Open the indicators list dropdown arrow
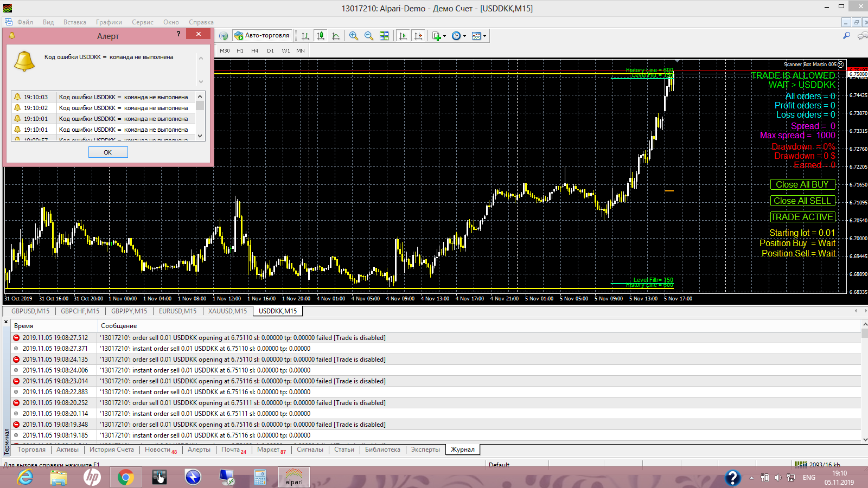Viewport: 868px width, 488px height. (x=444, y=36)
